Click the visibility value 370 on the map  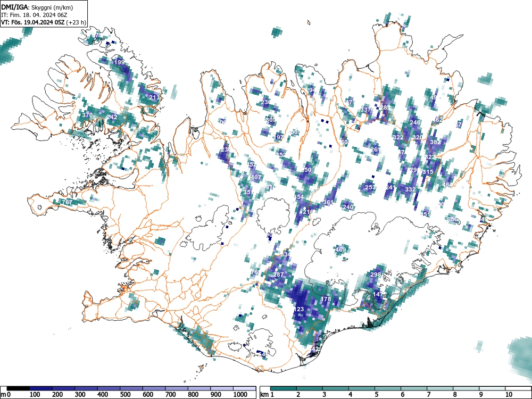[88, 115]
